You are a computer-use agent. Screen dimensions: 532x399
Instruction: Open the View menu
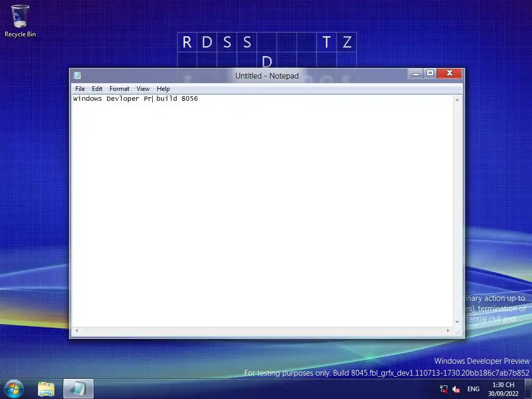tap(143, 88)
